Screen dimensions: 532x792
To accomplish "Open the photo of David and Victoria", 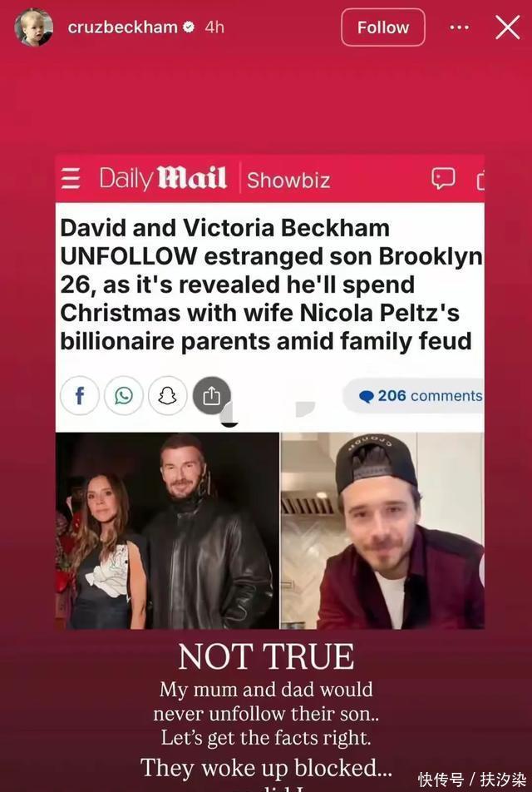I will pos(167,531).
